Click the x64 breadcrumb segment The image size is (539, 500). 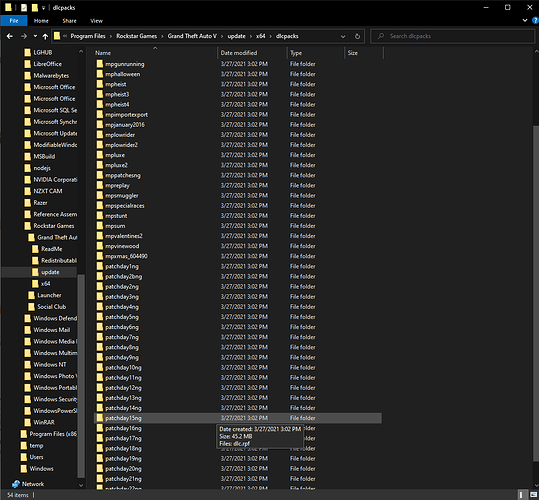261,36
